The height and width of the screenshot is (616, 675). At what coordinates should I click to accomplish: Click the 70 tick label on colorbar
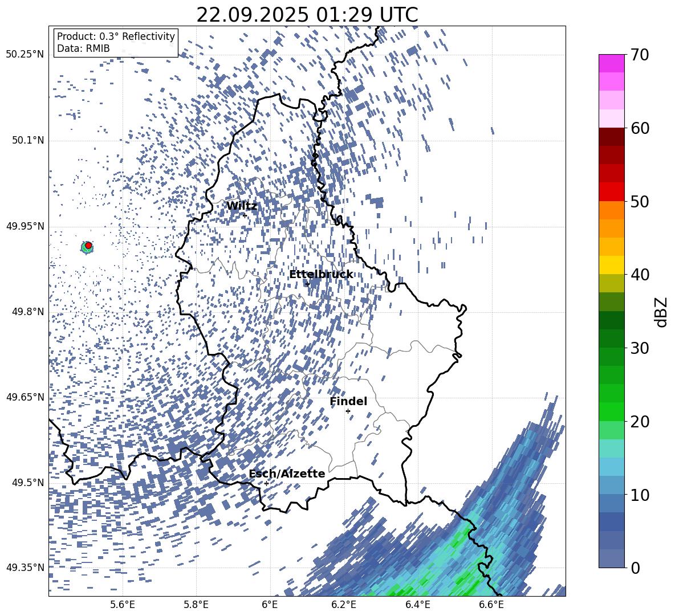pyautogui.click(x=640, y=55)
